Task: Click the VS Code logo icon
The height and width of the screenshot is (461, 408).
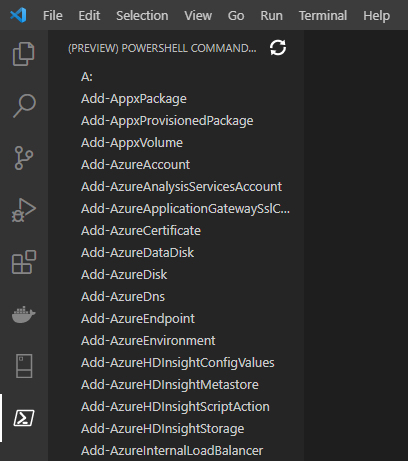Action: coord(18,15)
